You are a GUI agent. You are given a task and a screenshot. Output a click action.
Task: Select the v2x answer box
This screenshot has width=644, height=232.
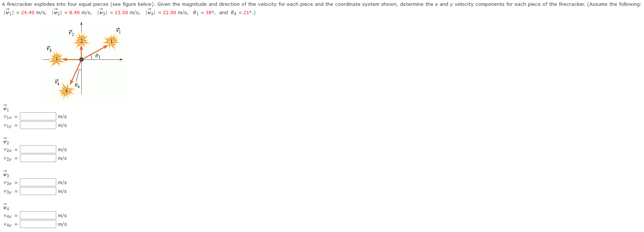click(38, 149)
